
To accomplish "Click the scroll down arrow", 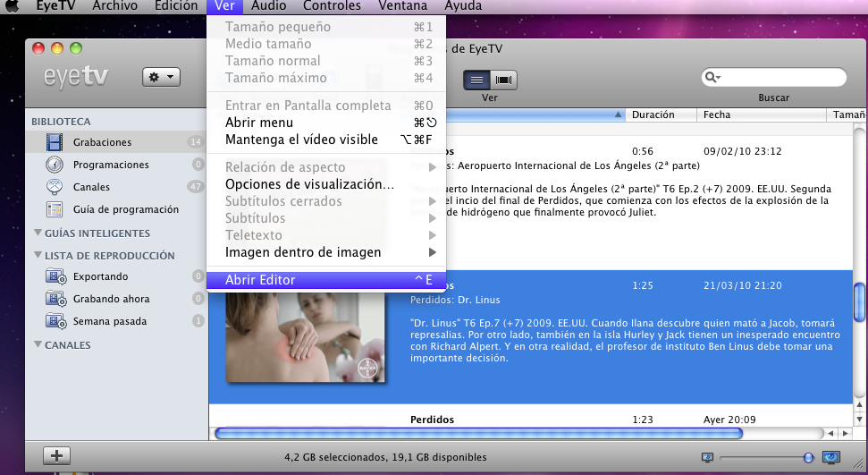I will 859,420.
